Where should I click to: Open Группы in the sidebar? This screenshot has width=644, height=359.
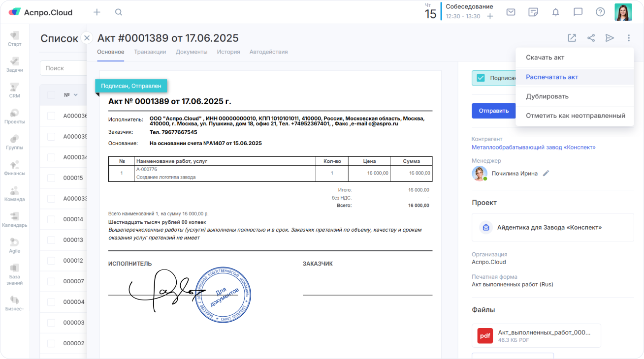click(x=14, y=142)
